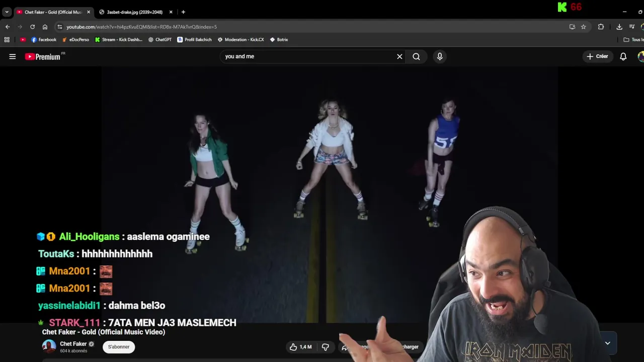This screenshot has width=644, height=362.
Task: Open a new browser tab
Action: (183, 12)
